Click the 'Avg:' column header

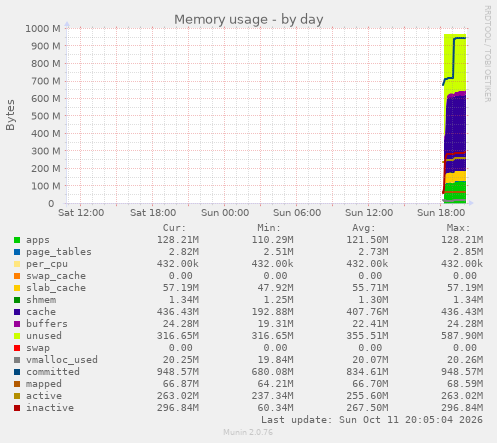pos(364,228)
